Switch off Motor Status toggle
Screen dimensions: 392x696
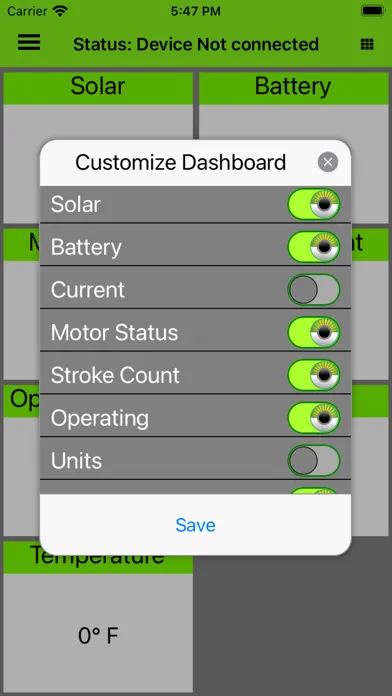click(x=314, y=332)
